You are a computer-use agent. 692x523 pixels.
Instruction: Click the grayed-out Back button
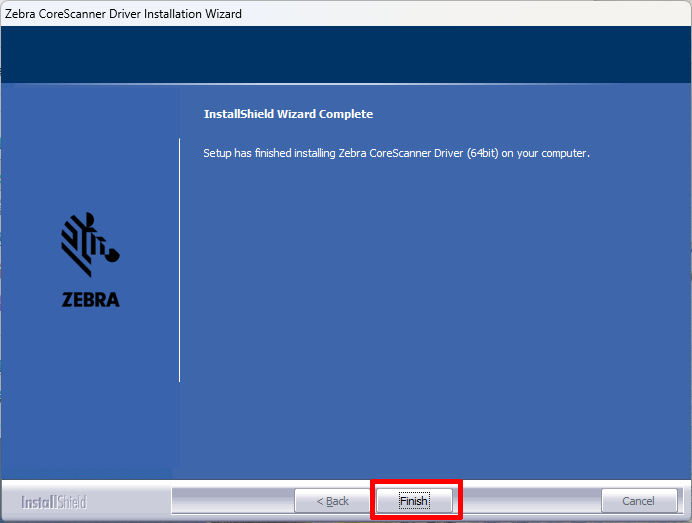pos(333,501)
